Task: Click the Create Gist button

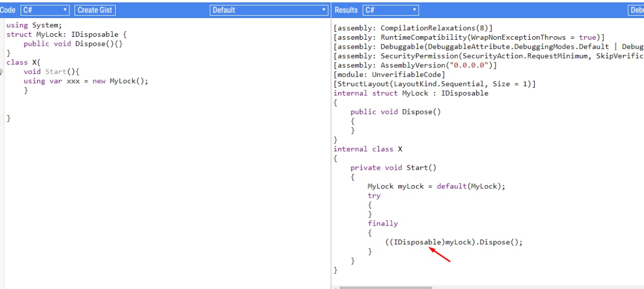Action: [95, 10]
